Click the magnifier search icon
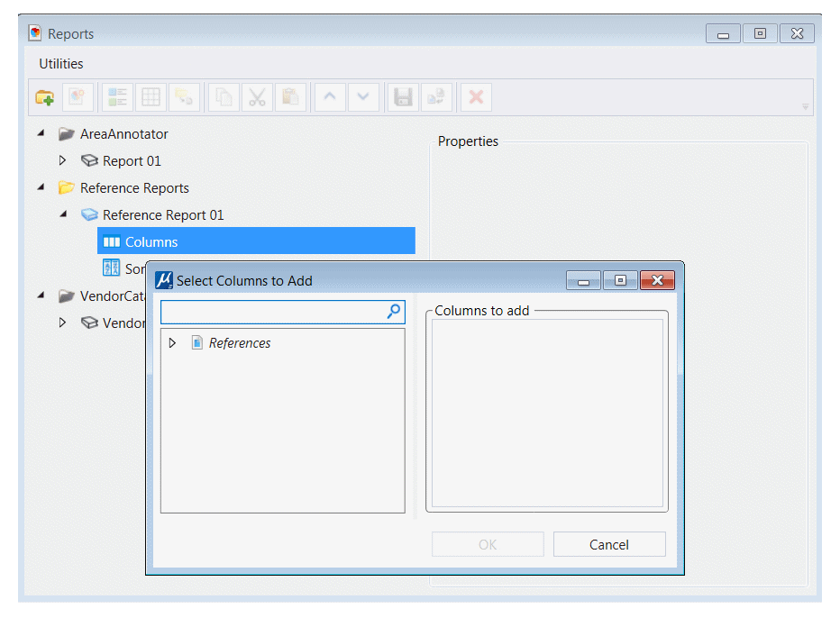840x618 pixels. coord(394,311)
